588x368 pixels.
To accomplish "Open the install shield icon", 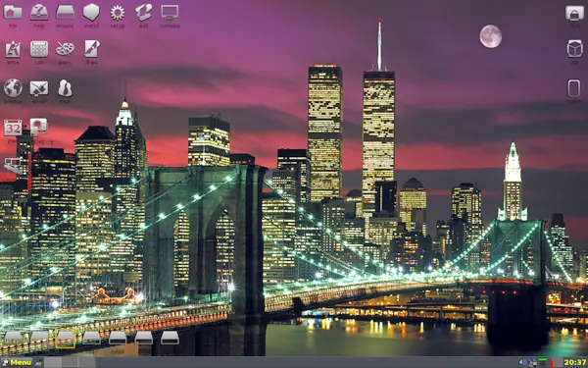I will pyautogui.click(x=91, y=13).
